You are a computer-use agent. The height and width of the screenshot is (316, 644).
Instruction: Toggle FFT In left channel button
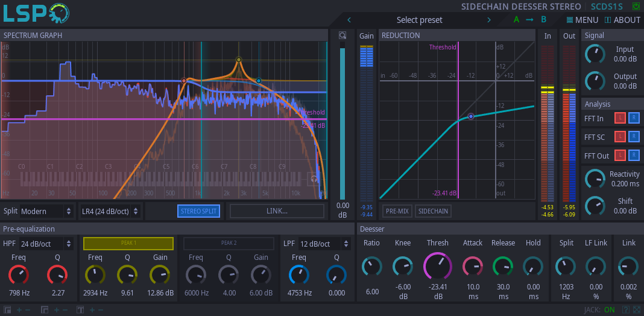point(620,118)
